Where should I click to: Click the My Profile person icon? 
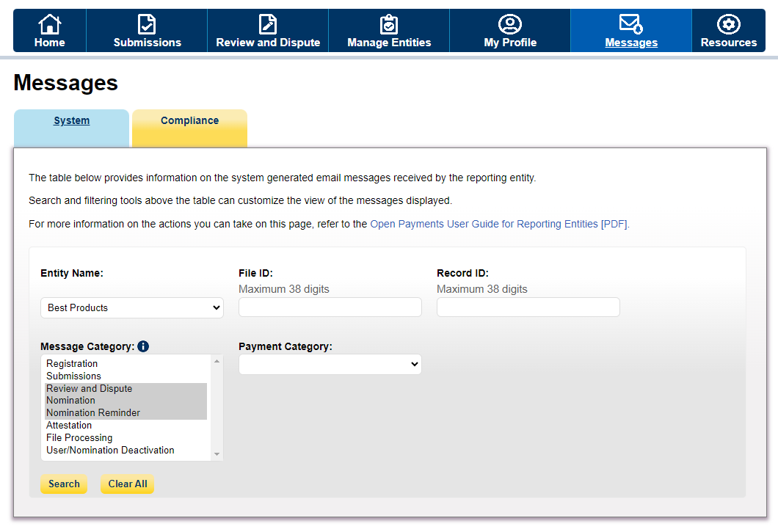(x=510, y=23)
